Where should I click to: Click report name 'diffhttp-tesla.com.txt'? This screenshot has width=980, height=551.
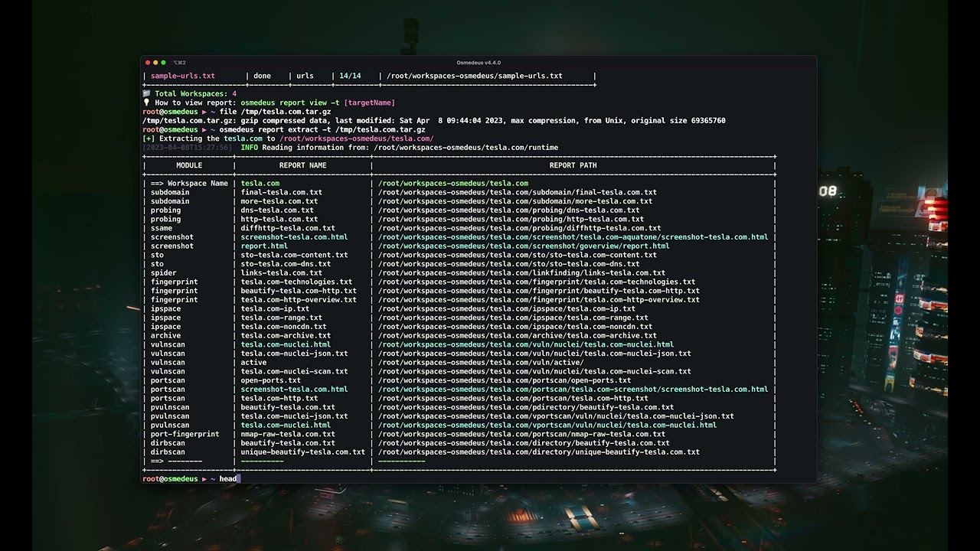[x=288, y=228]
